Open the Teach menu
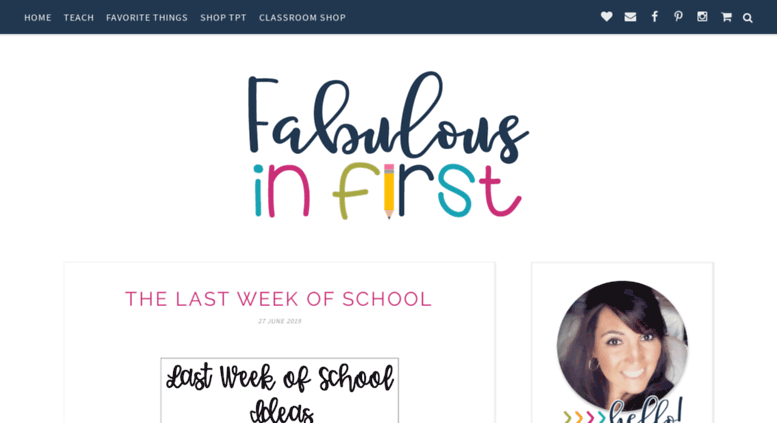Screen dimensions: 777x423 79,18
